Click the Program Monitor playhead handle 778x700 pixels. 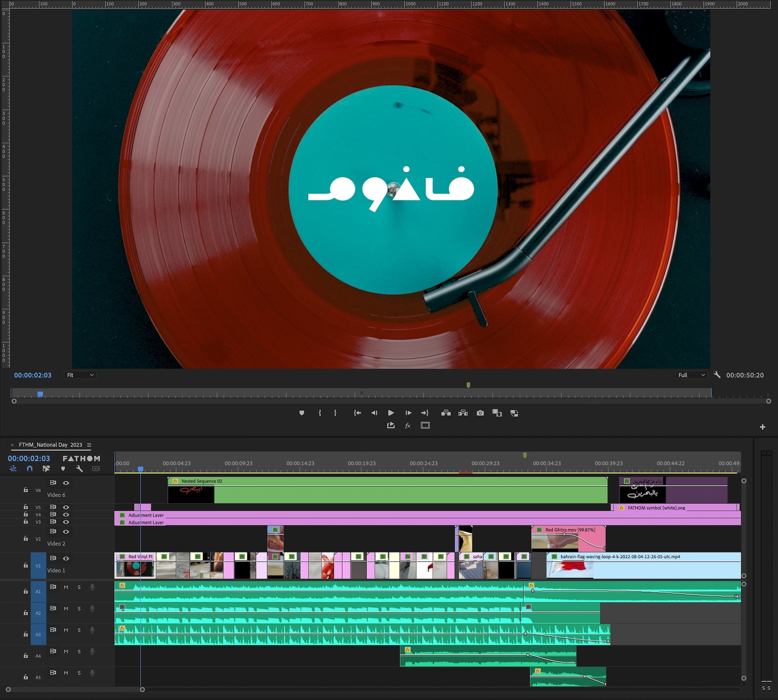tap(40, 394)
